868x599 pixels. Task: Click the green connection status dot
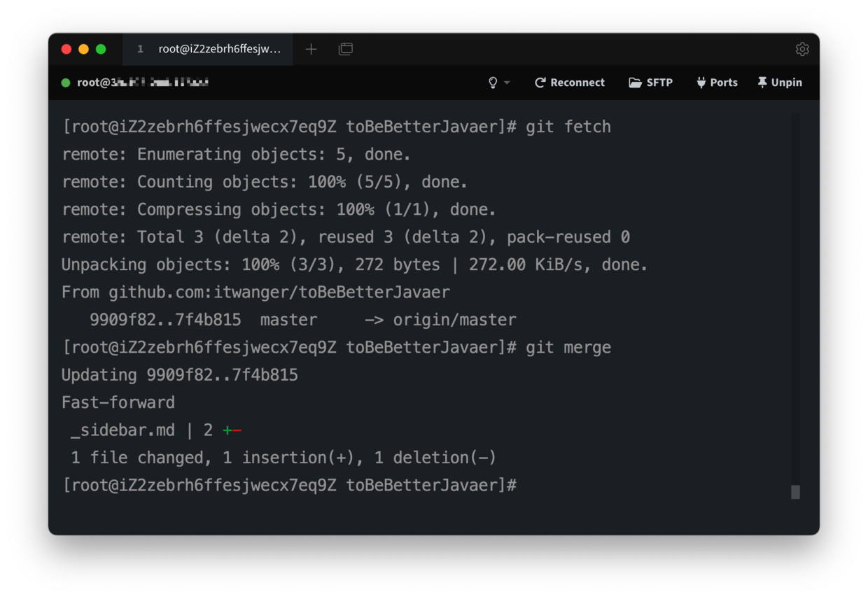pos(66,83)
